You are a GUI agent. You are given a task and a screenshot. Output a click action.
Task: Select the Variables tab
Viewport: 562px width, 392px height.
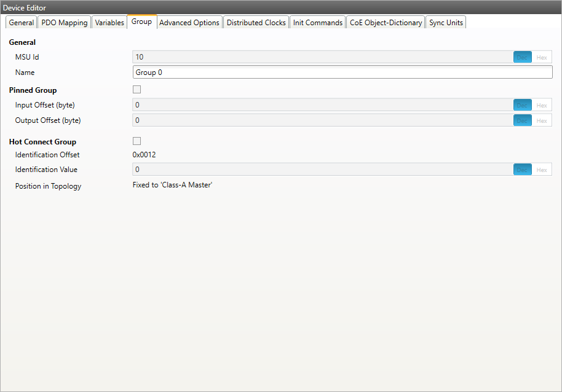109,23
